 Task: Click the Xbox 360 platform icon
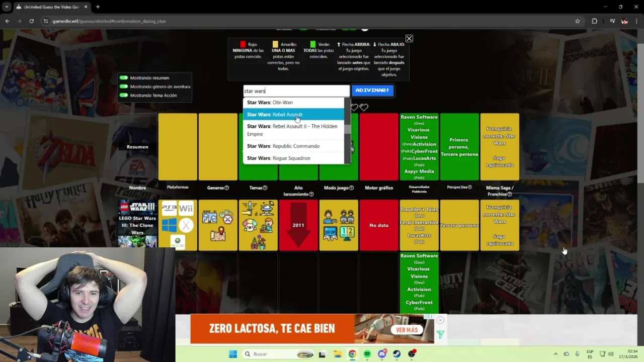(178, 241)
